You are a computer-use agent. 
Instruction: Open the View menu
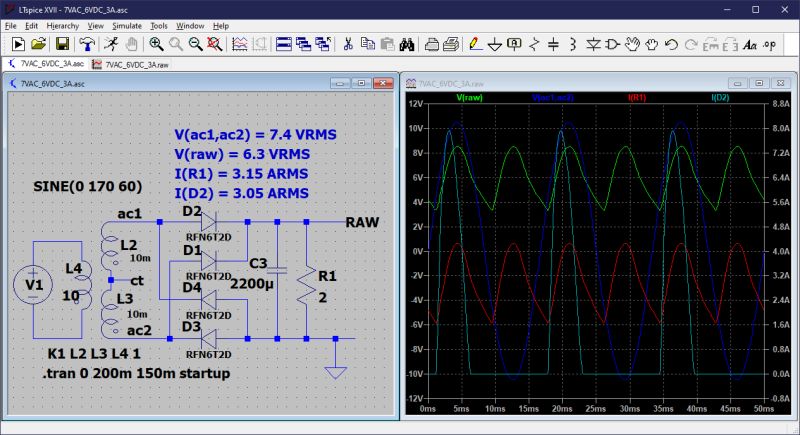(95, 25)
